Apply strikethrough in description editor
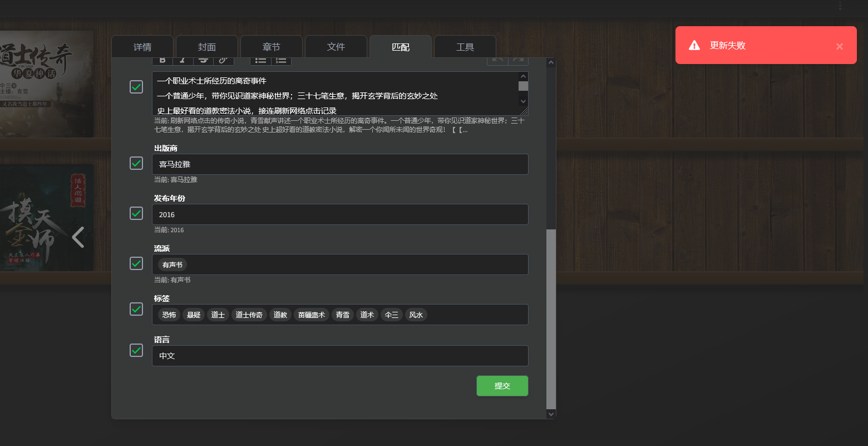The height and width of the screenshot is (446, 868). tap(203, 61)
